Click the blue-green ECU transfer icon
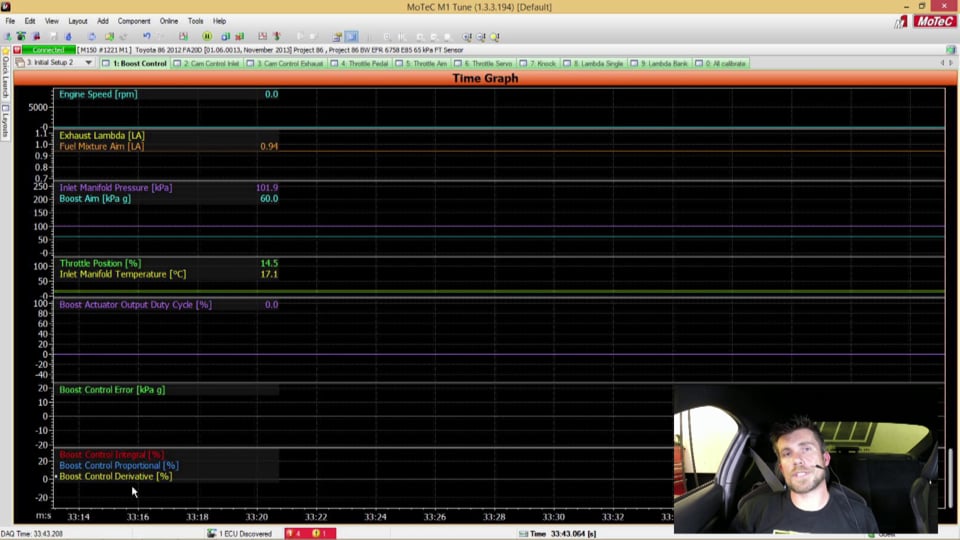 tap(225, 37)
